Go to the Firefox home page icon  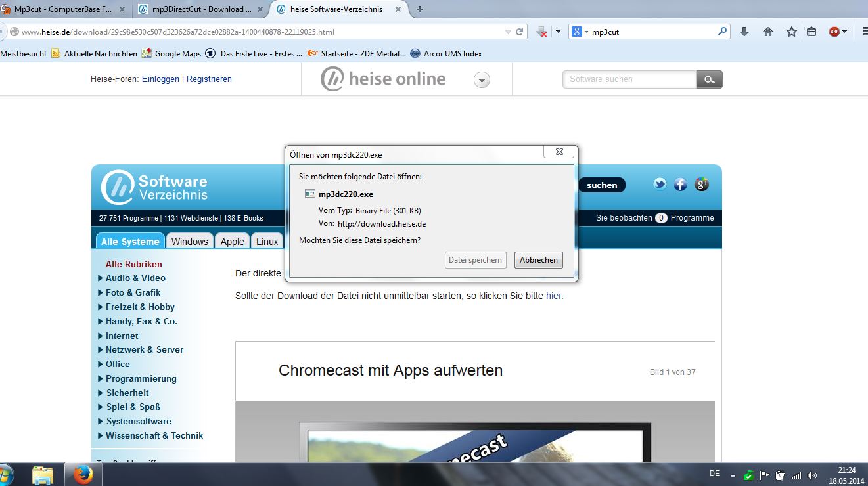point(768,32)
